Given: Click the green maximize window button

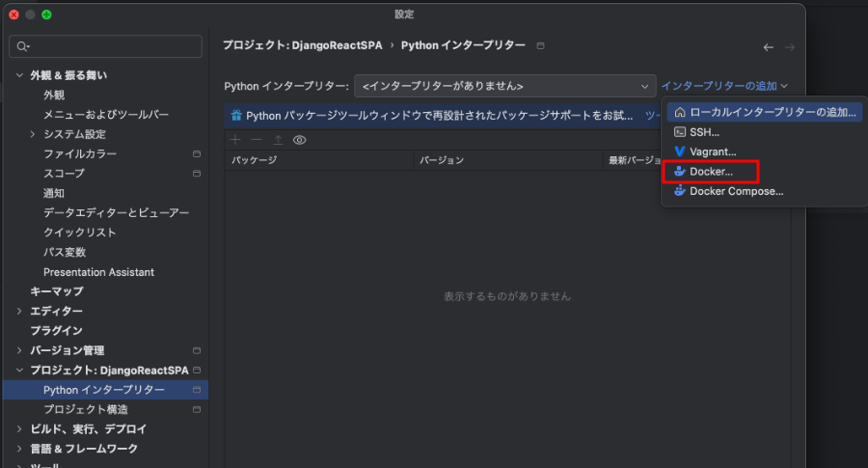Looking at the screenshot, I should pos(46,14).
